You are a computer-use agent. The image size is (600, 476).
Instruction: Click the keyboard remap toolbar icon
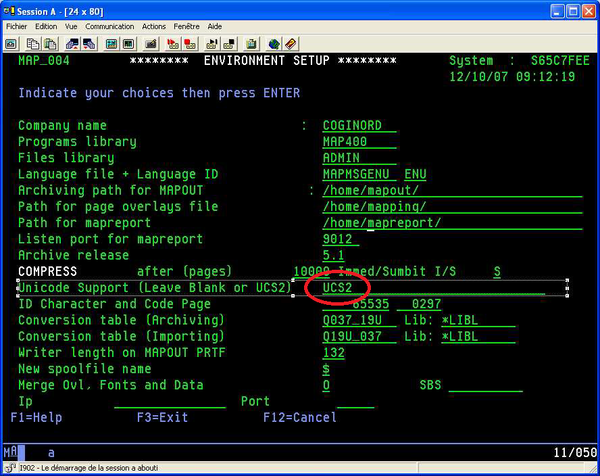point(151,44)
